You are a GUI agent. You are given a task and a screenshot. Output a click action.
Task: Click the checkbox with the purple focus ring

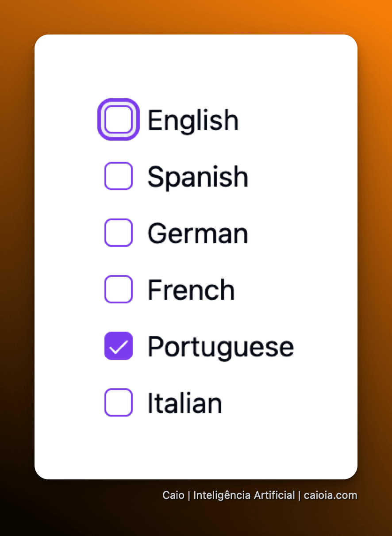pos(119,119)
